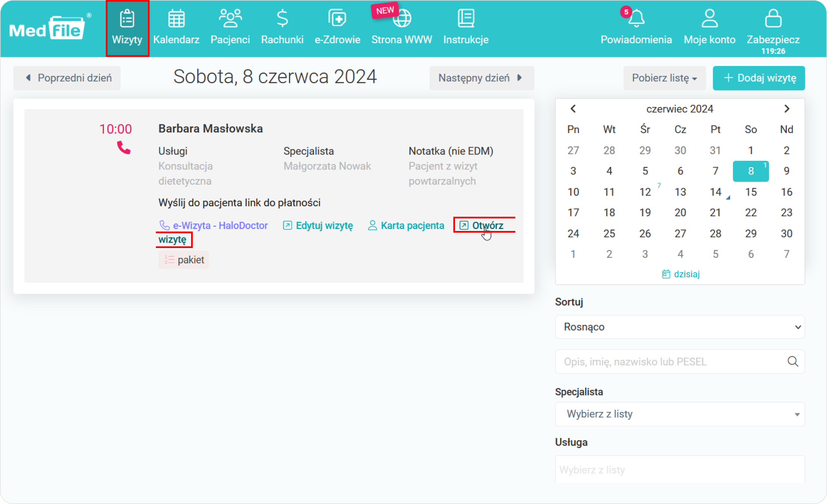
Task: Click the Edytuj wizytę edit icon
Action: point(287,225)
